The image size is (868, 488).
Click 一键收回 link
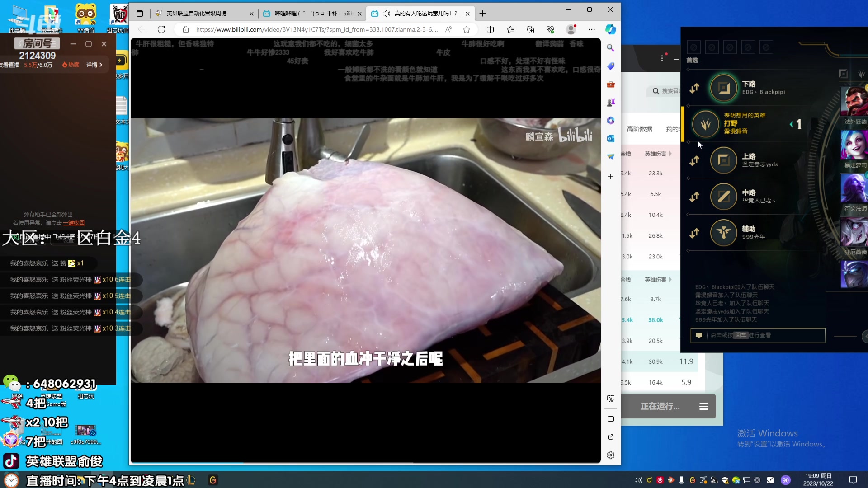[74, 223]
